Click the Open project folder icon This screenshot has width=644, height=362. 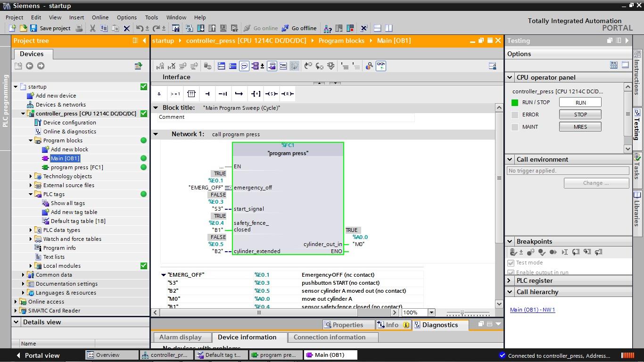23,28
